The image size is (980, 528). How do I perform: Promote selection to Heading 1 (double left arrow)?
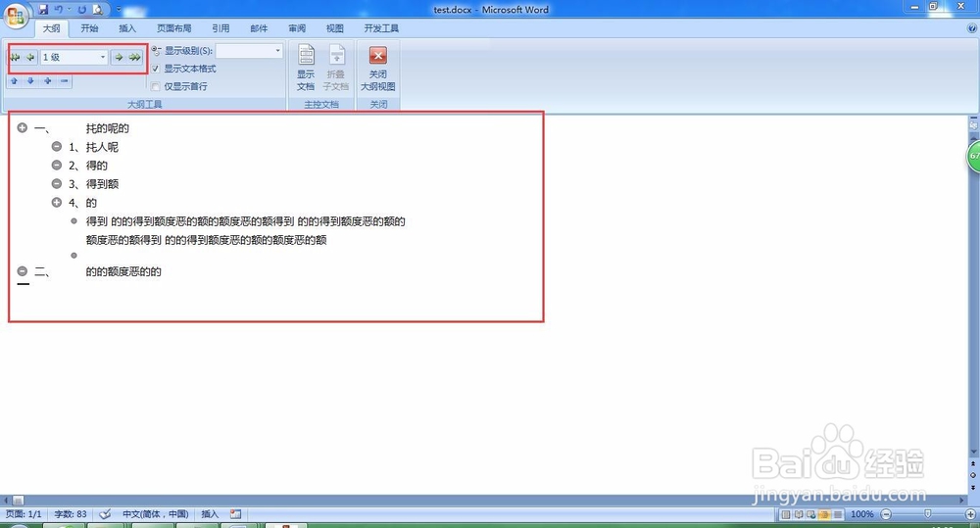pos(15,57)
